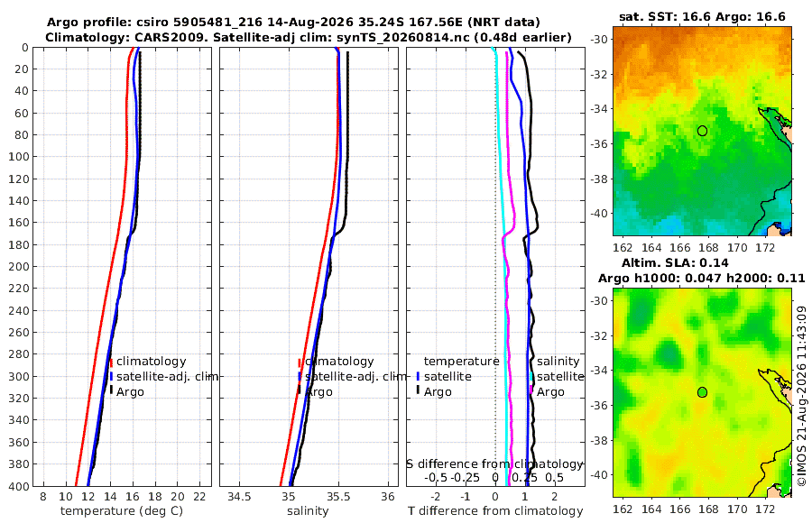Click the Argo float marker on SST map
Image resolution: width=812 pixels, height=523 pixels.
(x=702, y=131)
